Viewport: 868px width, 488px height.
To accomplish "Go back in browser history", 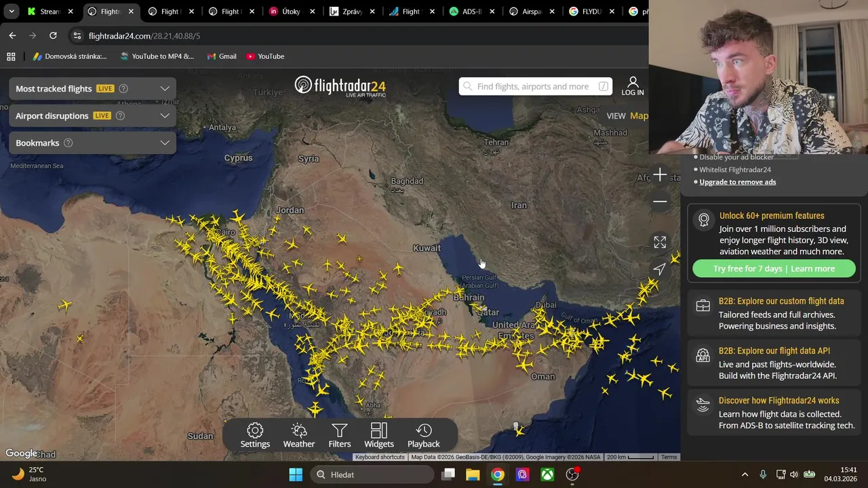I will tap(12, 36).
